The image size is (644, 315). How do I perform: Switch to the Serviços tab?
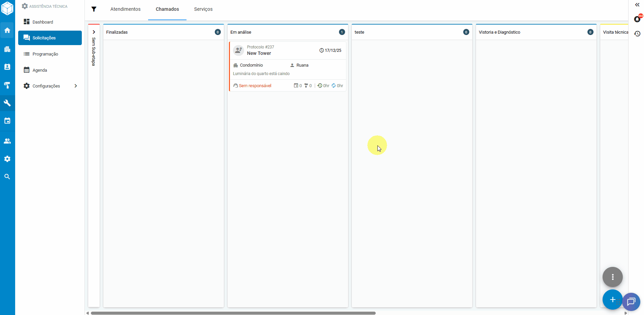click(203, 9)
